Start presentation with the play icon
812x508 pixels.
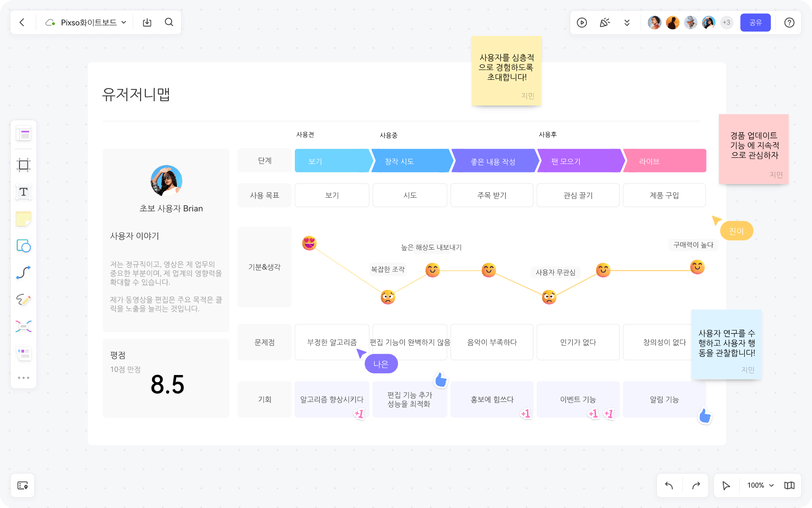coord(582,23)
